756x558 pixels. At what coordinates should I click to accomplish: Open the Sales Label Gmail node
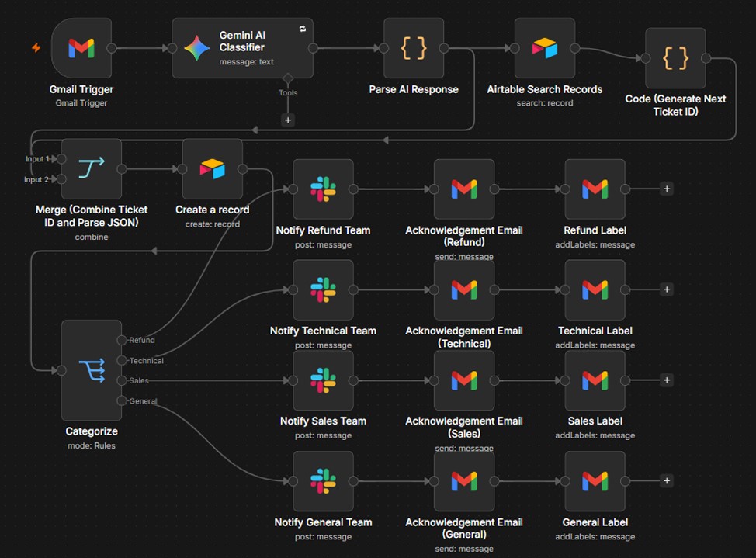[595, 380]
